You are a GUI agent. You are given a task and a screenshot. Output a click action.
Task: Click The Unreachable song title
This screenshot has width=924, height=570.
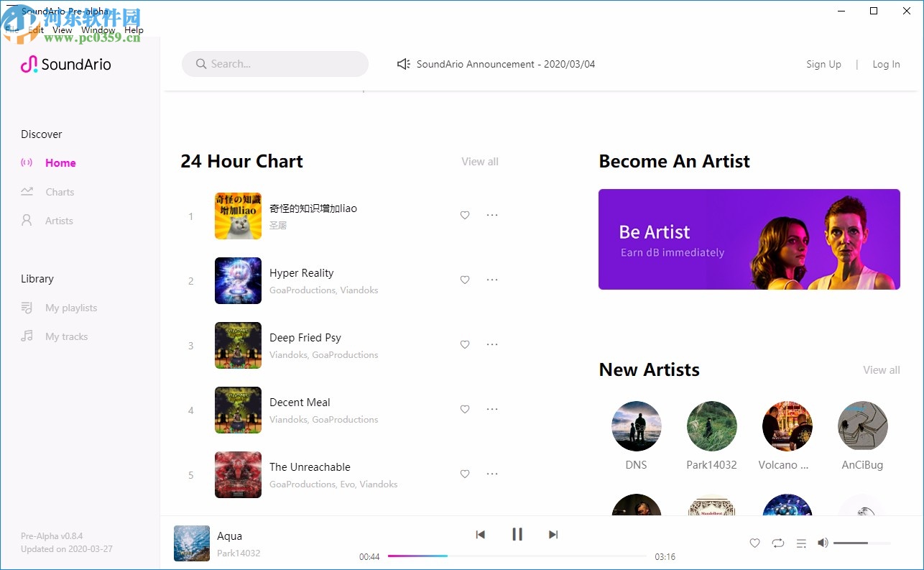[x=310, y=467]
